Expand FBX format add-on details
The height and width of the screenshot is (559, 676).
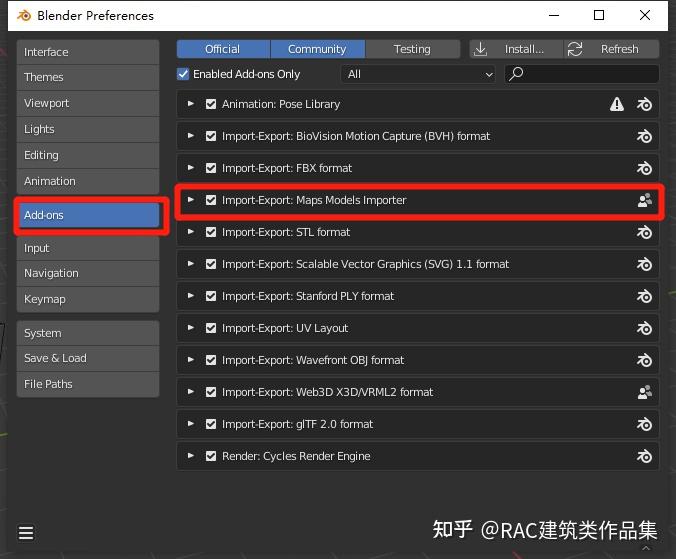pyautogui.click(x=191, y=168)
